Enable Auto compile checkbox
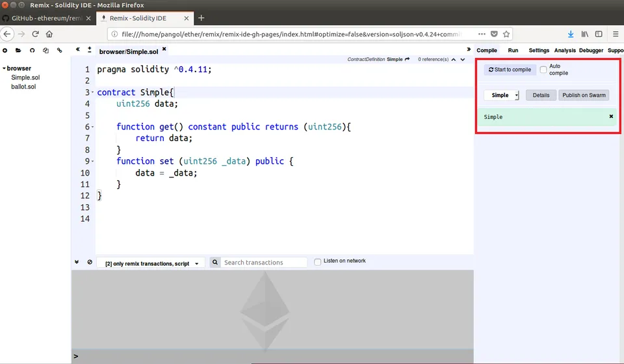Screen dimensions: 624x364 point(543,70)
